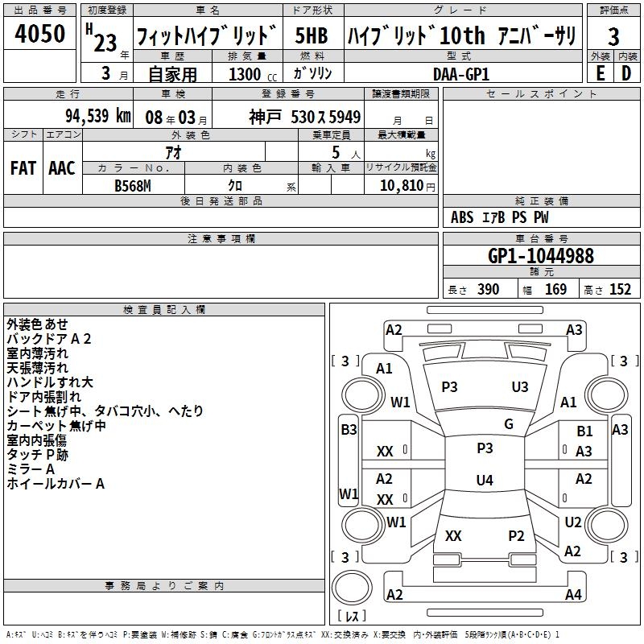Click the recycle deposit 10,810円
Screen dimensions: 644x644
(x=407, y=186)
